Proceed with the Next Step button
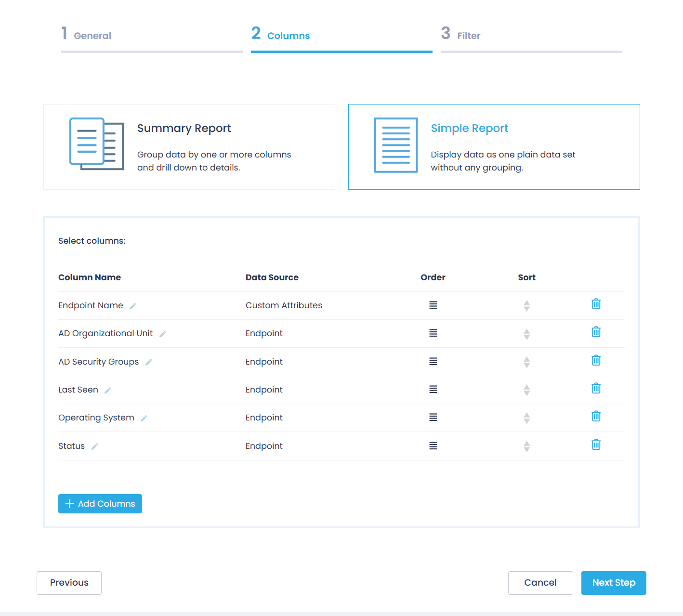 click(613, 583)
